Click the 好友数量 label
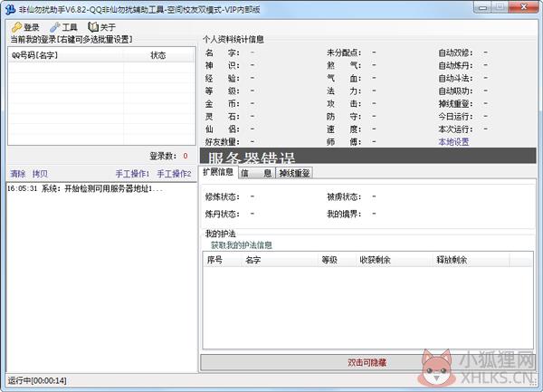Viewport: 543px width, 392px height. pyautogui.click(x=223, y=141)
